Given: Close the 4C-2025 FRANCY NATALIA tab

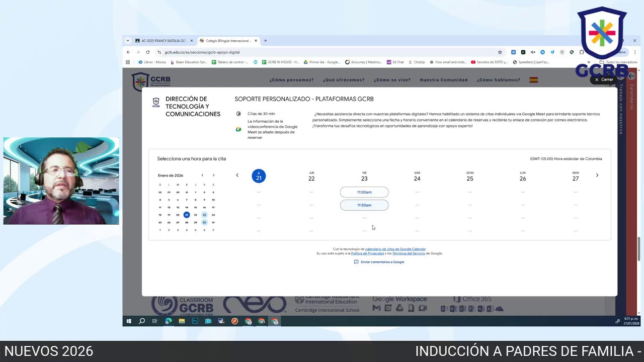Looking at the screenshot, I should [191, 41].
